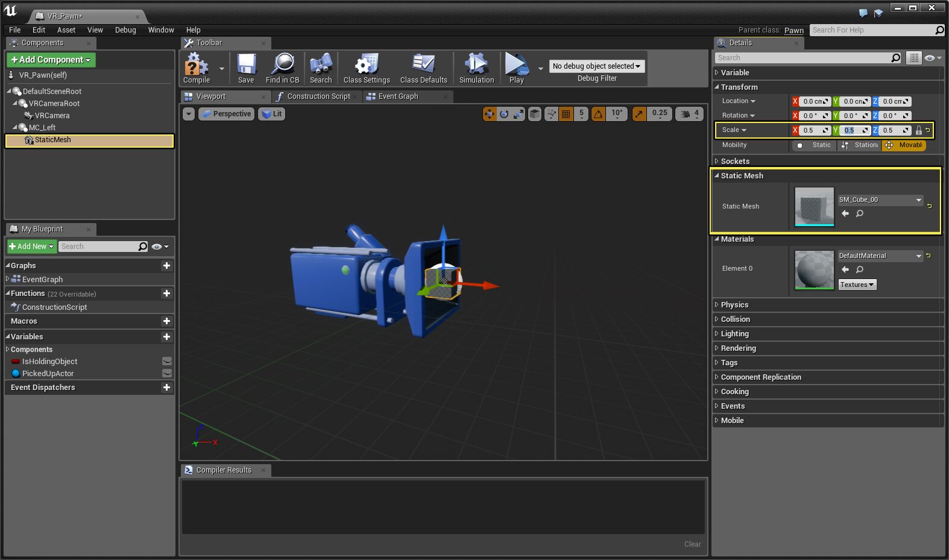949x560 pixels.
Task: Click the Pawn parent class link
Action: 793,30
